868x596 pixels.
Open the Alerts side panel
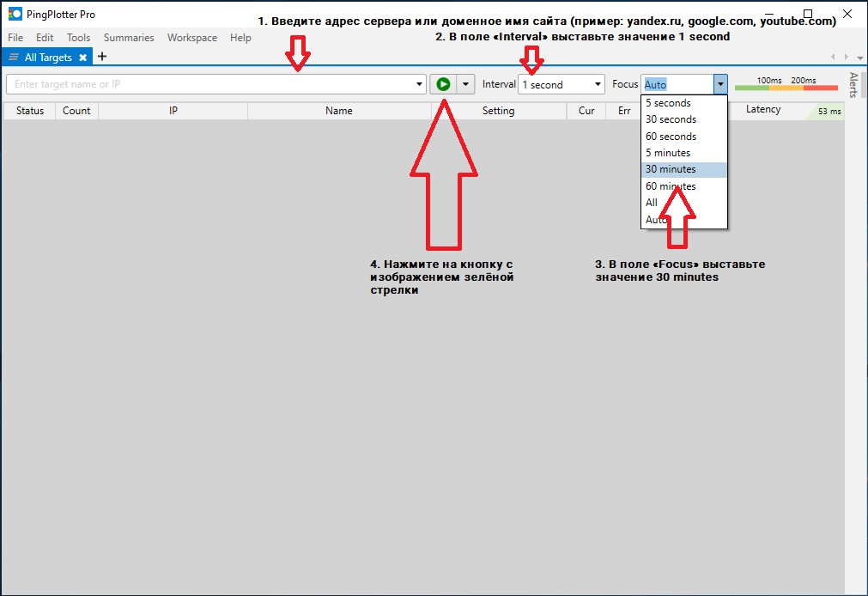[853, 85]
